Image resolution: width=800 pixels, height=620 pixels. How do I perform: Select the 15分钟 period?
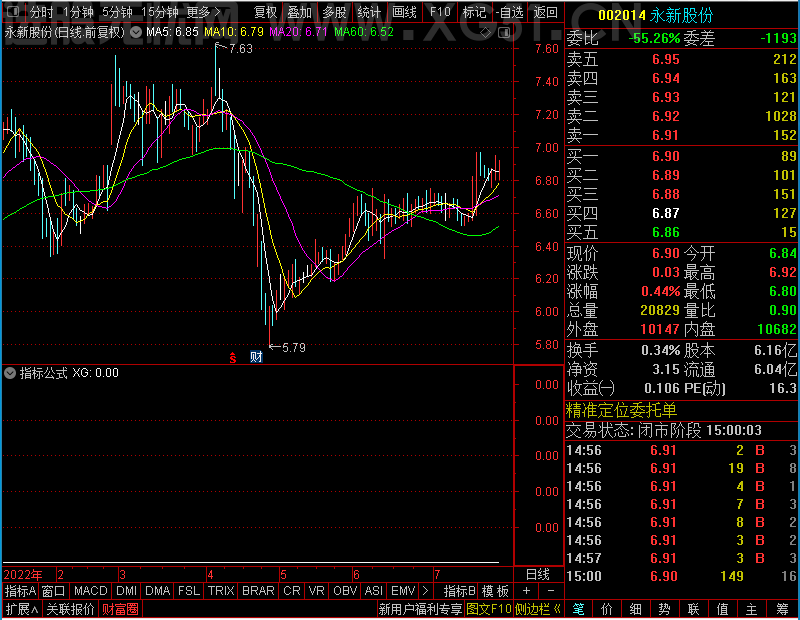point(160,12)
